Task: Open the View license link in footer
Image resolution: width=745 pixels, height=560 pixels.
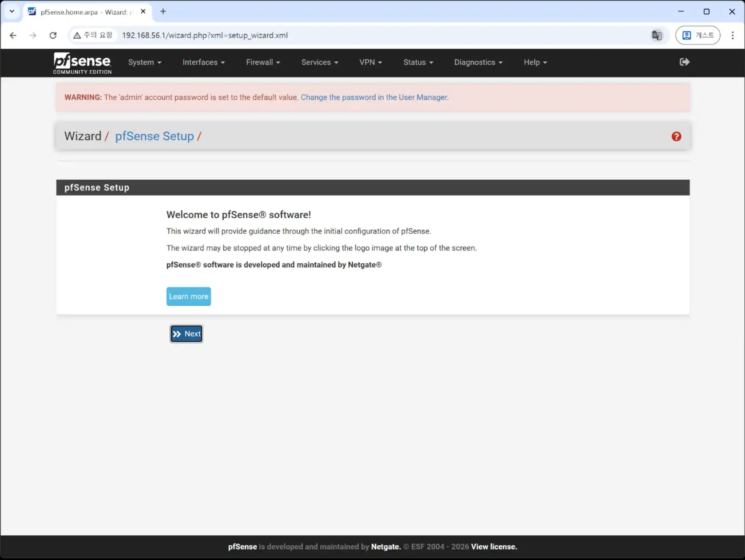Action: 494,547
